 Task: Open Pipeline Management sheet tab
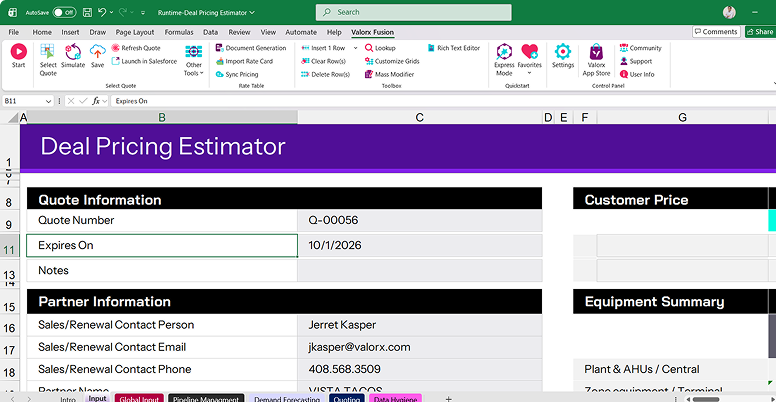pos(206,399)
